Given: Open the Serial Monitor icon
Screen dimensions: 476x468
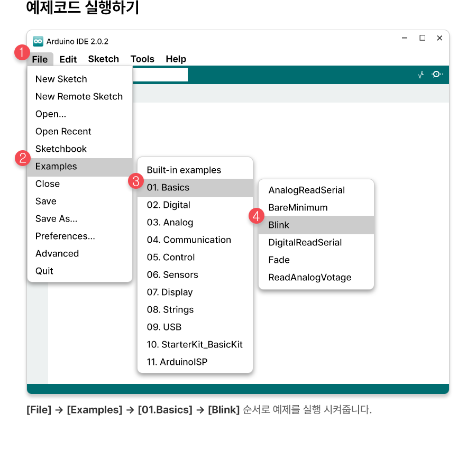Looking at the screenshot, I should point(437,75).
